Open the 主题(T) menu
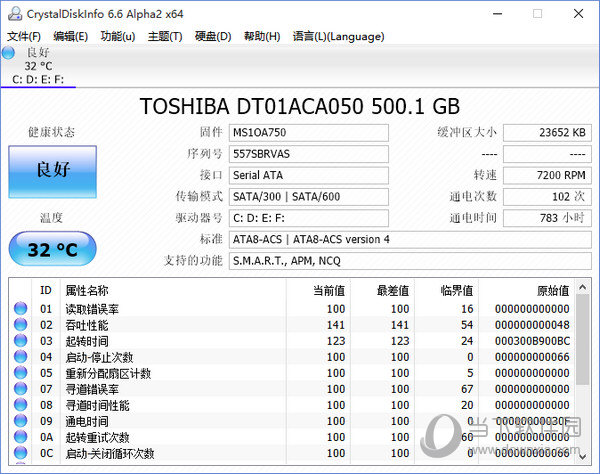The width and height of the screenshot is (600, 474). pos(165,36)
